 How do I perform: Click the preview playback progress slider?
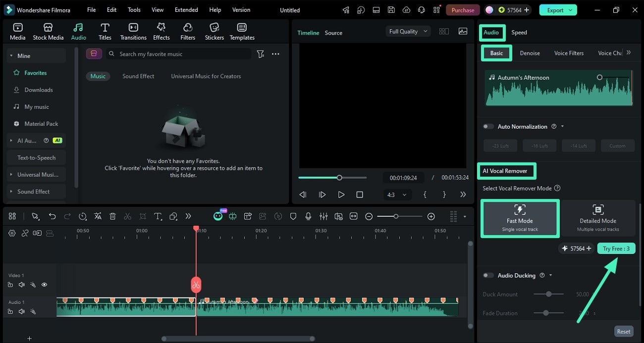[332, 177]
